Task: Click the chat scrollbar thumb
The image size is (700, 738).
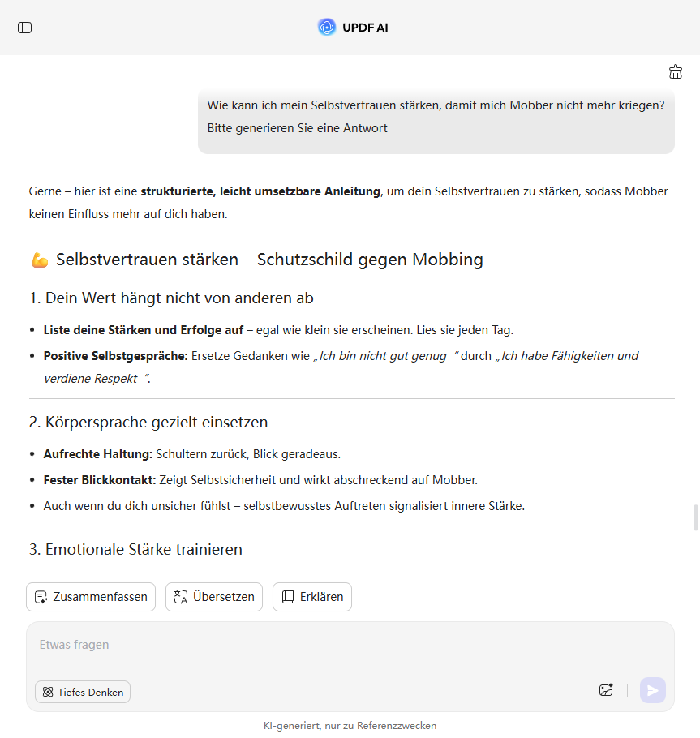Action: (695, 517)
